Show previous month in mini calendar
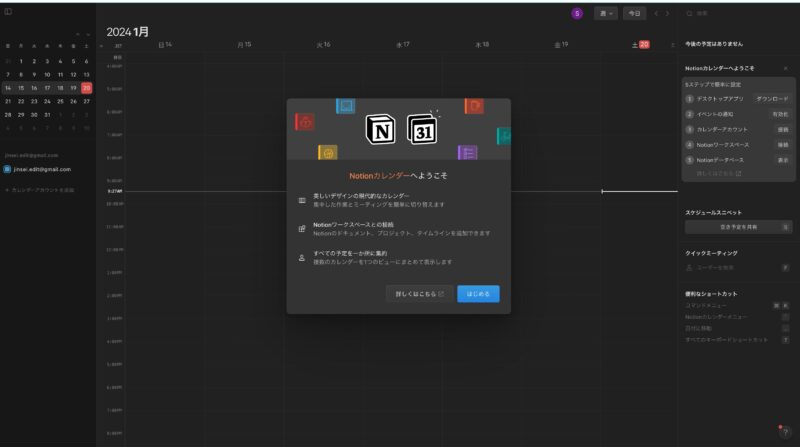This screenshot has width=800, height=447. point(78,34)
